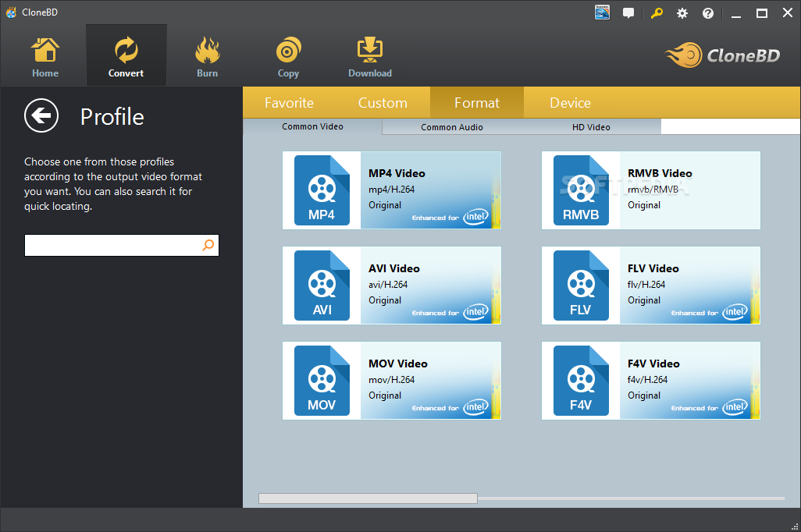Viewport: 801px width, 532px height.
Task: Open the Copy disc icon
Action: coord(288,50)
